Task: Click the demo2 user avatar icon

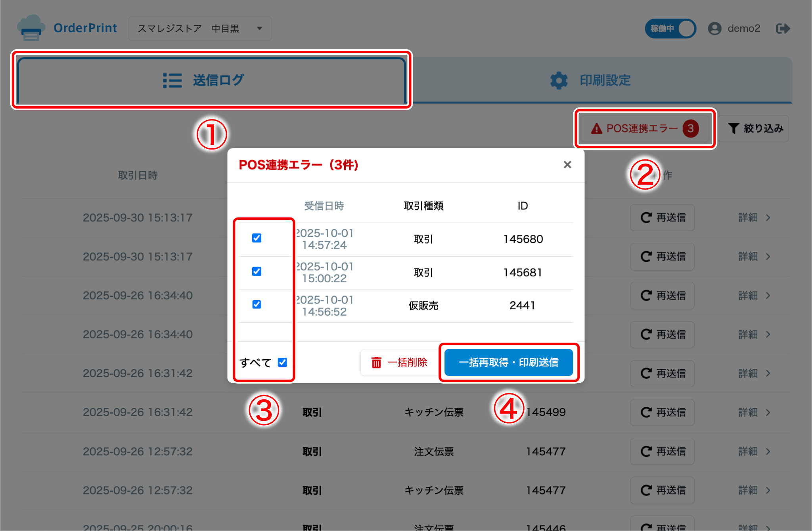Action: click(x=714, y=29)
